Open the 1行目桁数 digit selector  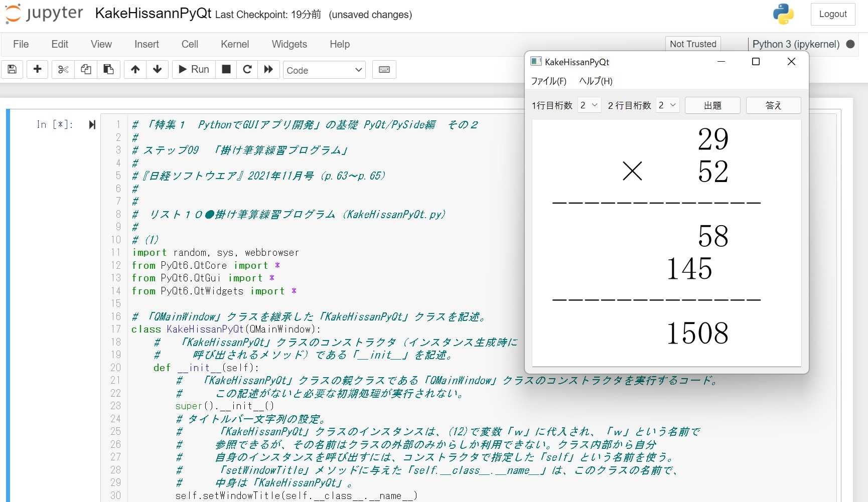click(x=588, y=105)
